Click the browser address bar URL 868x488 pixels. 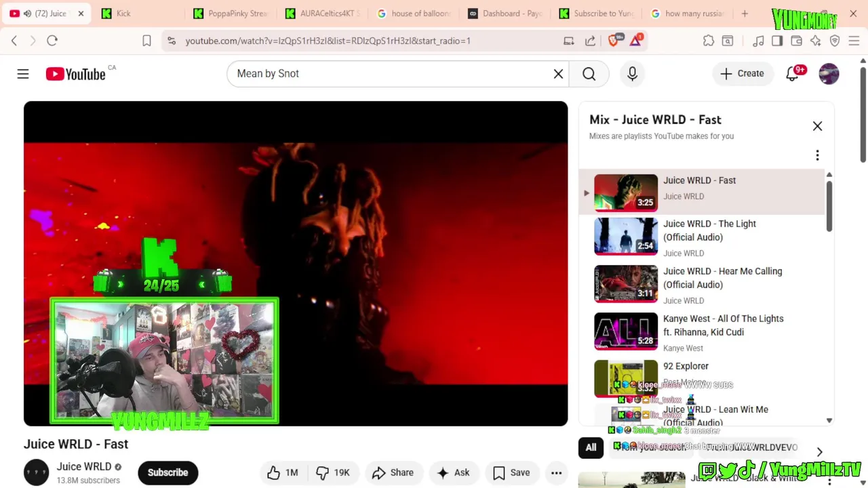(x=328, y=41)
